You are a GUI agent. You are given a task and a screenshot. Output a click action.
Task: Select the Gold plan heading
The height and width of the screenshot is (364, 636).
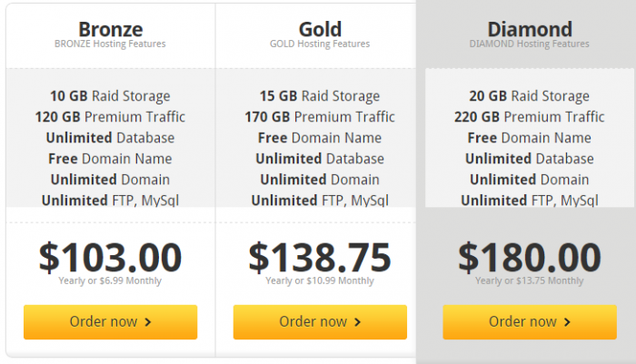(320, 28)
